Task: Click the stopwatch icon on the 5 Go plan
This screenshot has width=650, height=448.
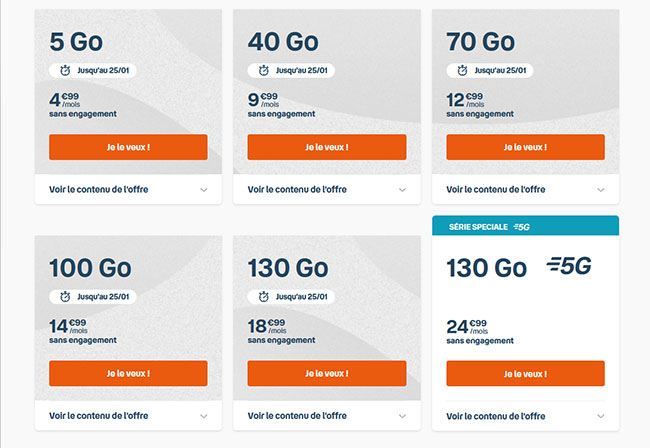Action: pyautogui.click(x=65, y=70)
